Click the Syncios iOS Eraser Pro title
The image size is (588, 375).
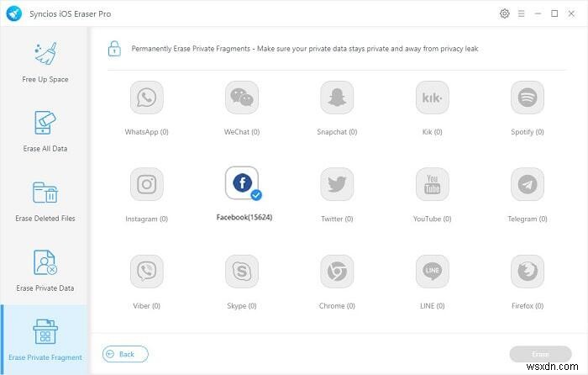pyautogui.click(x=70, y=14)
